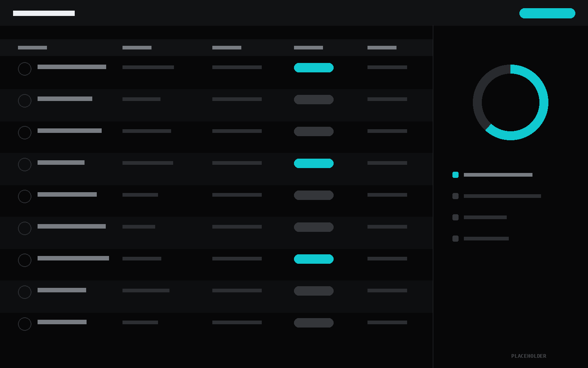Click the teal status pill in the first row
Viewport: 588px width, 368px height.
(314, 67)
